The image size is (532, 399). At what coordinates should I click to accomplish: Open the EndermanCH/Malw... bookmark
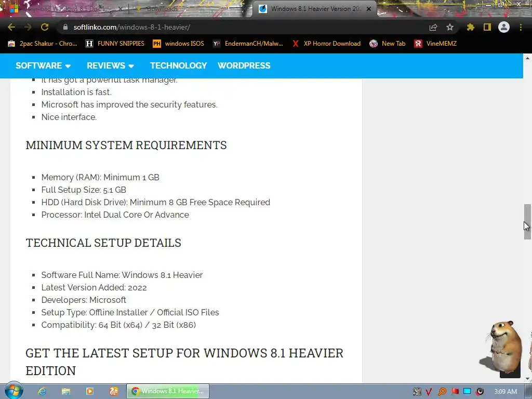[x=248, y=44]
